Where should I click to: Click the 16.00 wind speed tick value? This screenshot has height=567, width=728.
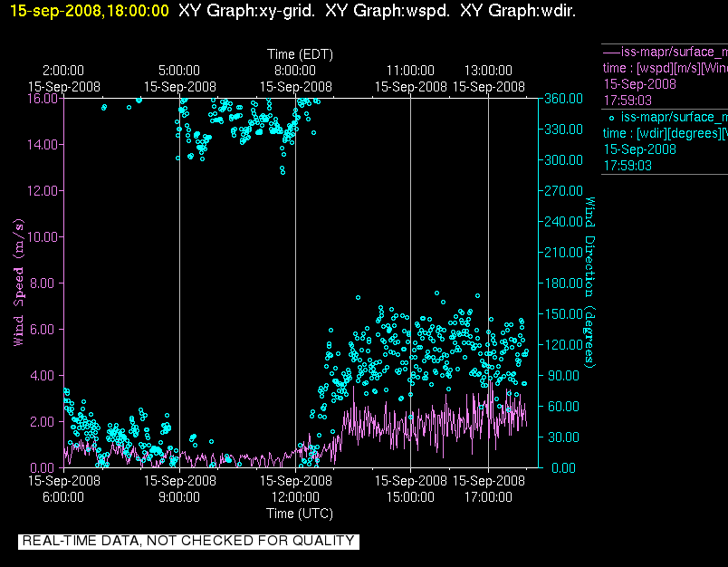click(43, 99)
